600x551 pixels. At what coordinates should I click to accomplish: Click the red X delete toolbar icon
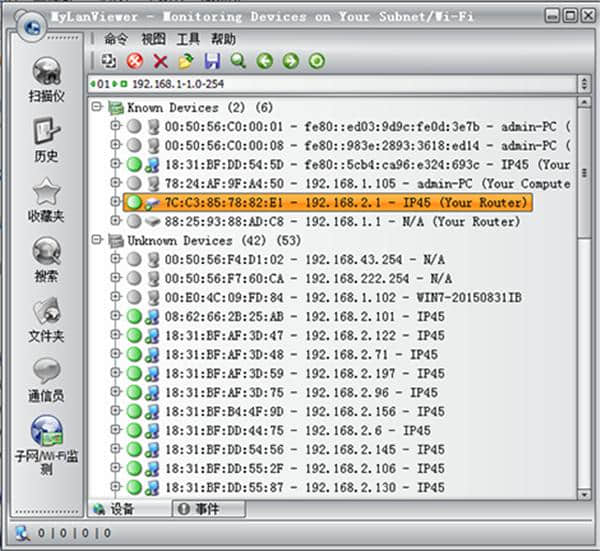[160, 61]
